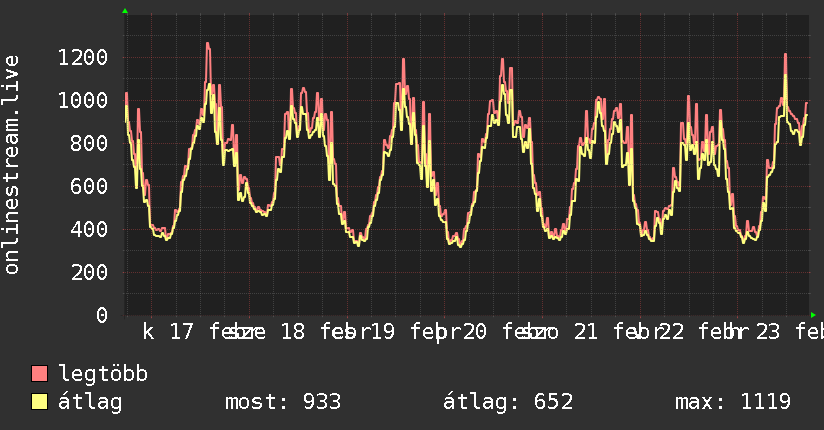
Task: Click the 400 y-axis tick label
Action: pyautogui.click(x=88, y=229)
